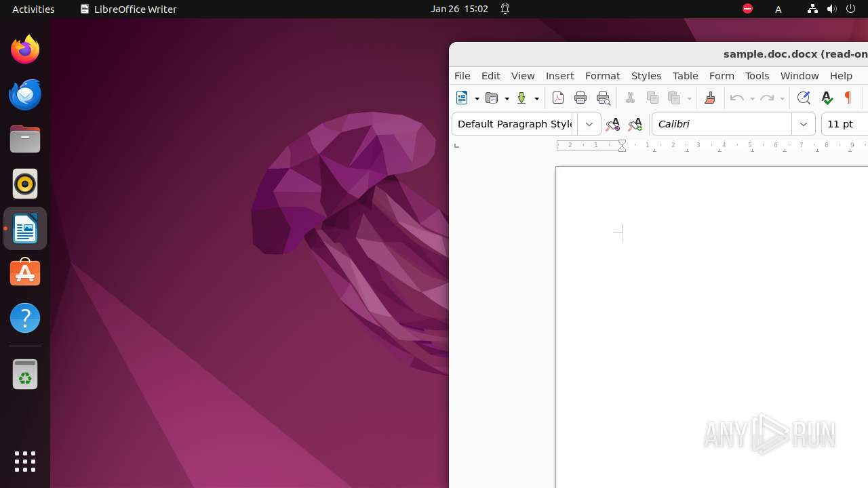This screenshot has height=488, width=868.
Task: Toggle Print Preview icon
Action: click(603, 98)
